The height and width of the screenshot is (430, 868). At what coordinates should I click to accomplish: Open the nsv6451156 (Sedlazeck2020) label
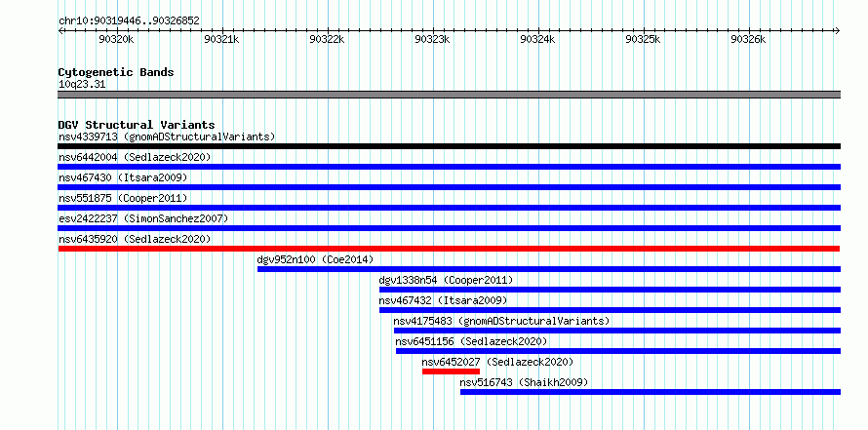point(472,341)
